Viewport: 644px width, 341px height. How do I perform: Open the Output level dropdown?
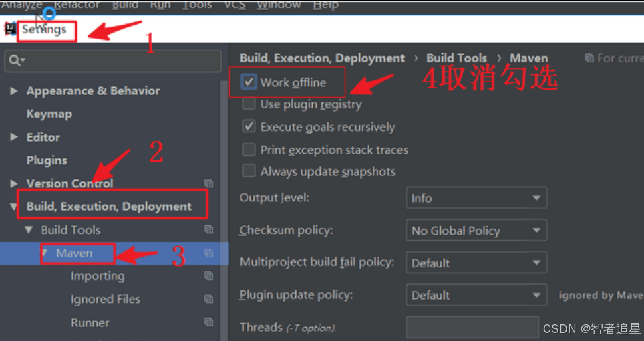point(476,198)
